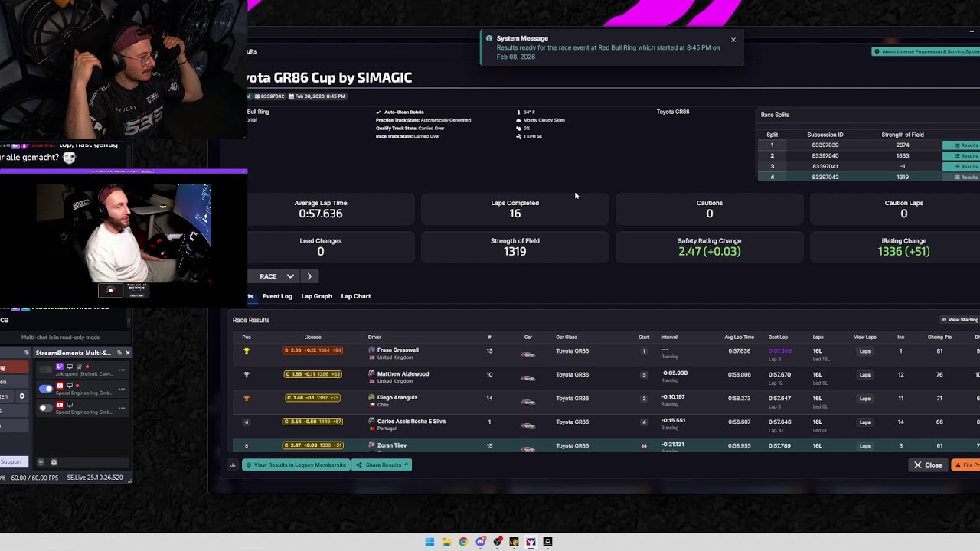Dismiss the System Message notification
The height and width of the screenshot is (551, 980).
(733, 40)
